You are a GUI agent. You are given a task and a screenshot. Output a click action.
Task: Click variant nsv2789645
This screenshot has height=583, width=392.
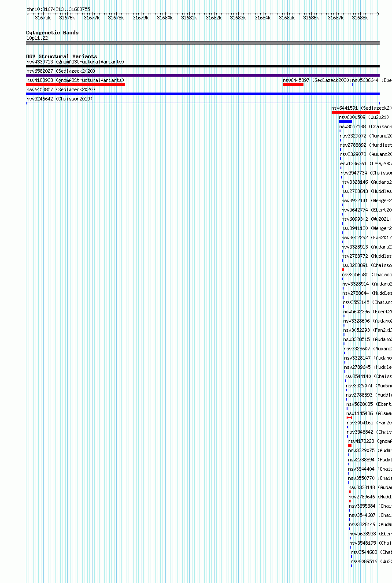coord(368,367)
